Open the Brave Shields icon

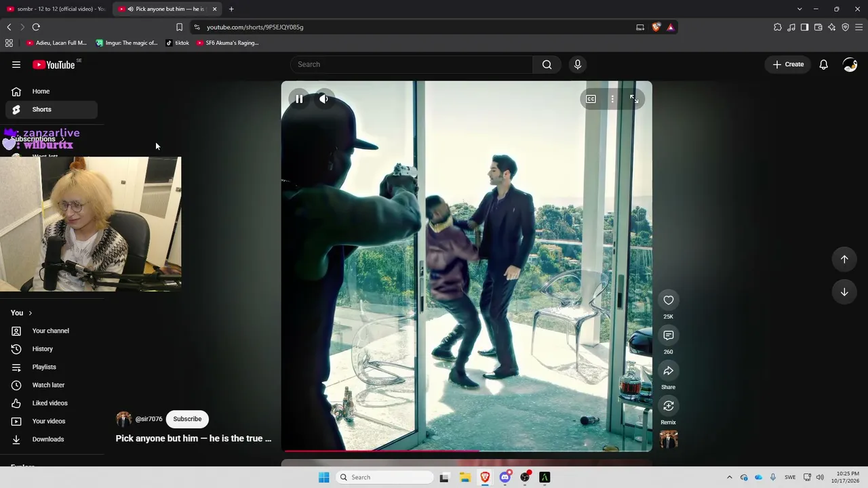[656, 27]
